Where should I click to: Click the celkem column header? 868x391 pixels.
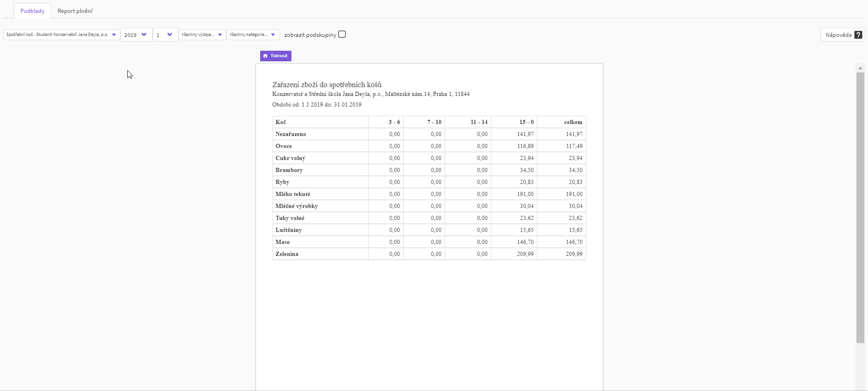tap(573, 122)
